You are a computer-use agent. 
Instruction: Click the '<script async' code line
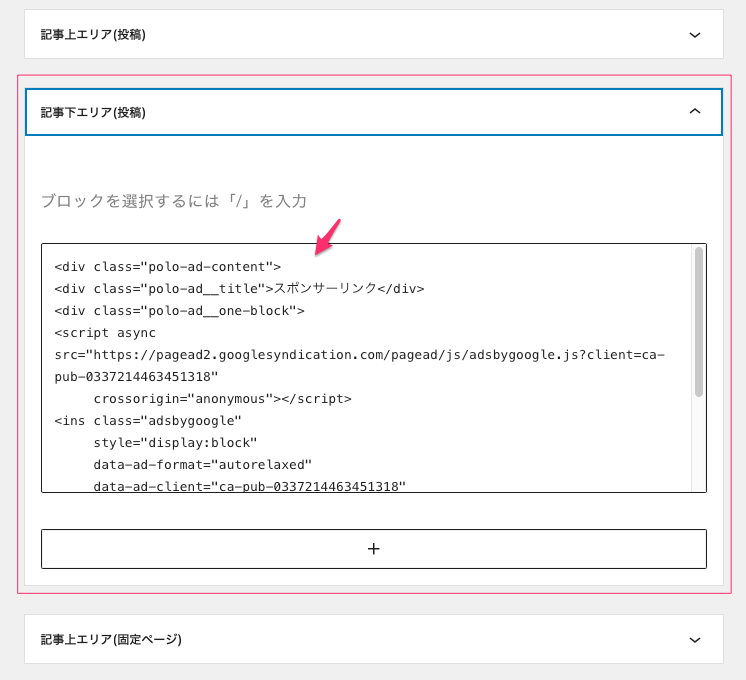click(105, 333)
